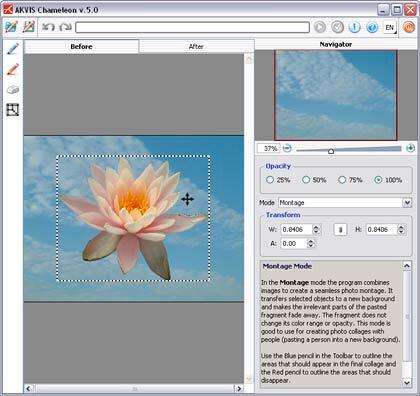Screen dimensions: 420x396
Task: Click the orange power/exit button
Action: pos(408,27)
